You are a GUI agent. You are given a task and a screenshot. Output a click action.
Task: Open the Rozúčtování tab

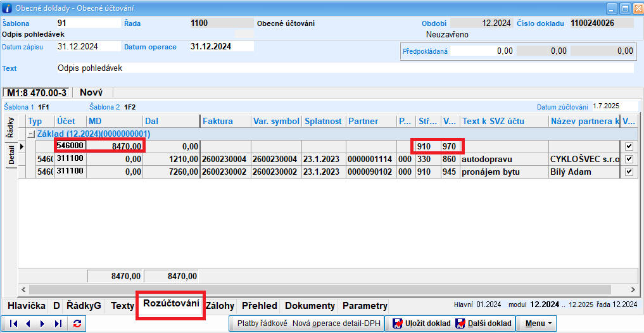click(x=171, y=305)
